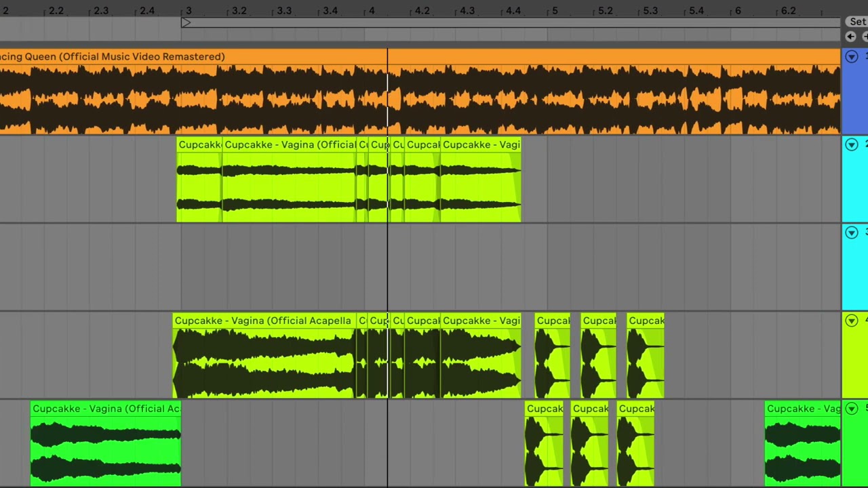This screenshot has height=488, width=868.
Task: Select the 'Cupcal' clip on track 2
Action: click(x=422, y=179)
